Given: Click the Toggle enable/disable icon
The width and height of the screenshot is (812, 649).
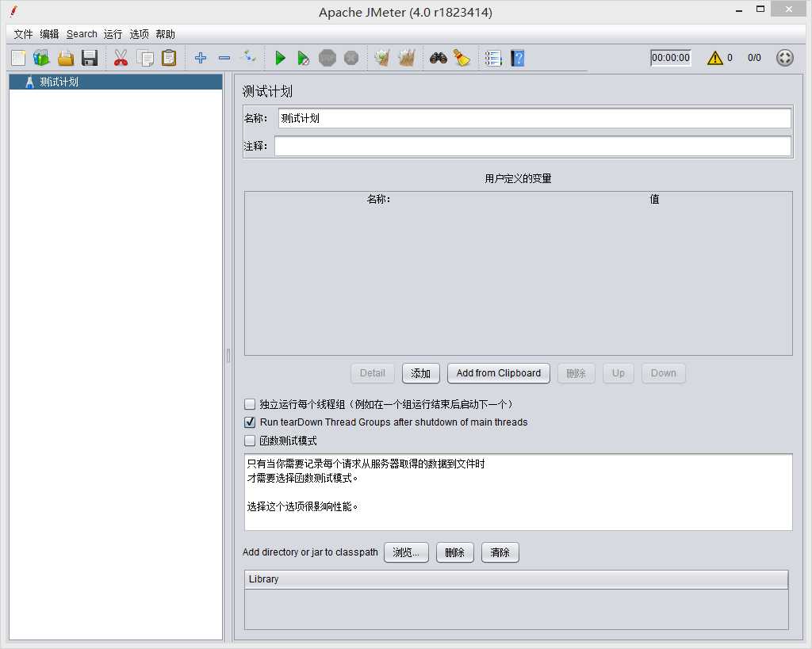Looking at the screenshot, I should coord(248,57).
